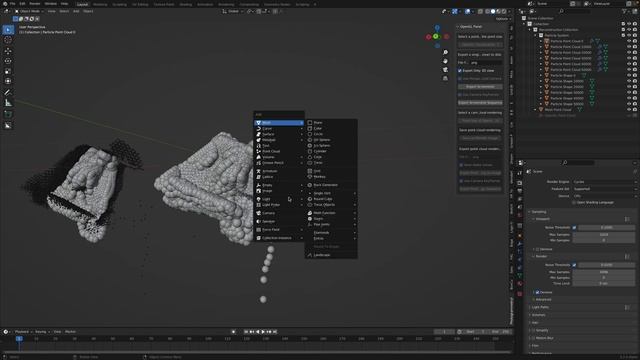The width and height of the screenshot is (640, 360).
Task: Open the Force Field submenu
Action: click(x=279, y=230)
